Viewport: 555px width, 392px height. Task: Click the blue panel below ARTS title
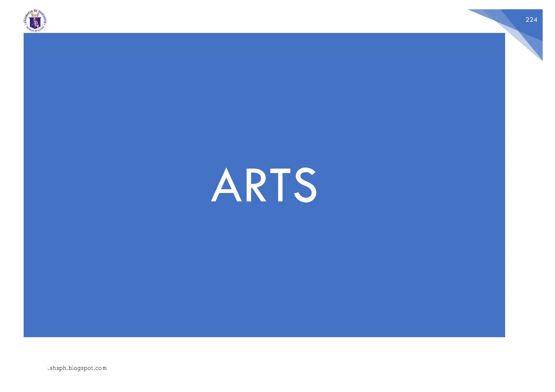(264, 271)
